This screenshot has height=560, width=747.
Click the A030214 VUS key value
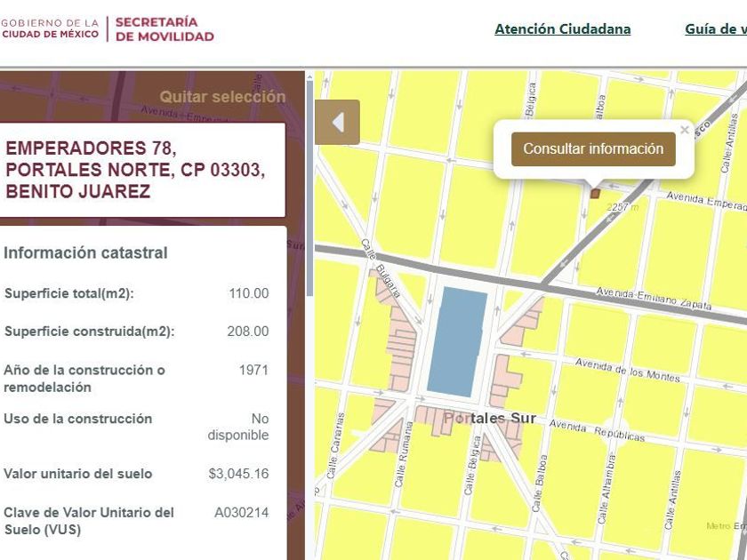[x=242, y=513]
